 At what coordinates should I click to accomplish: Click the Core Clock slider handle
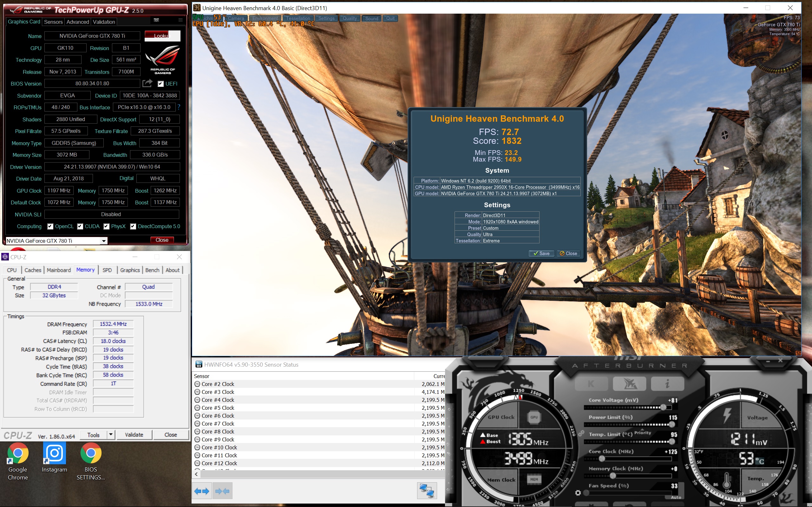tap(602, 459)
